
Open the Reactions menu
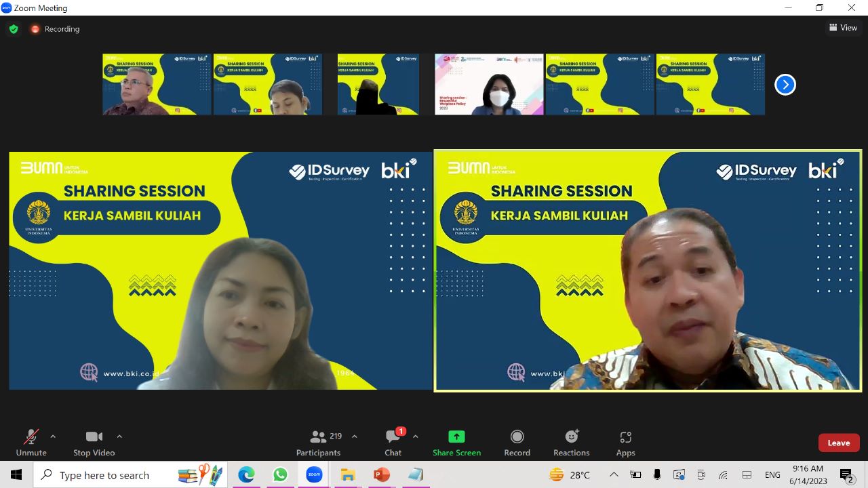572,443
